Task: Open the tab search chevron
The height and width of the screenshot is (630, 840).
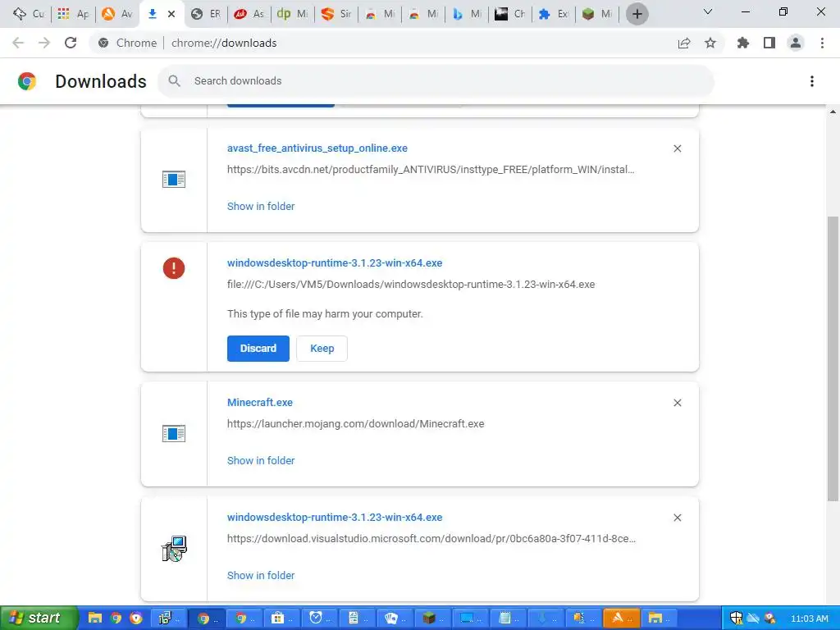Action: coord(708,11)
